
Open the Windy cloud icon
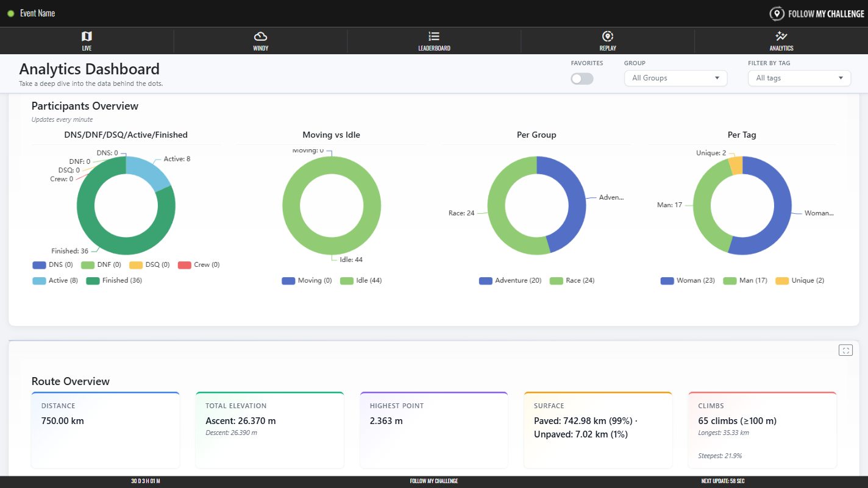[x=260, y=37]
